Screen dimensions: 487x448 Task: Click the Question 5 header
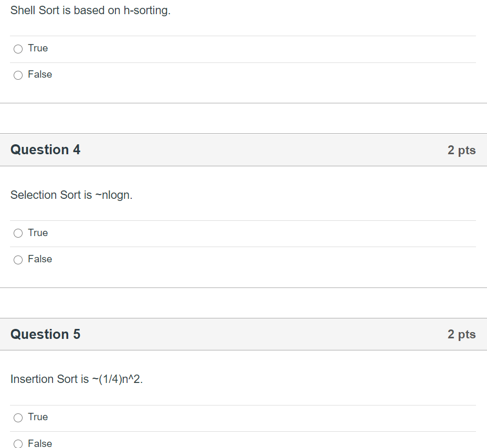pyautogui.click(x=45, y=334)
